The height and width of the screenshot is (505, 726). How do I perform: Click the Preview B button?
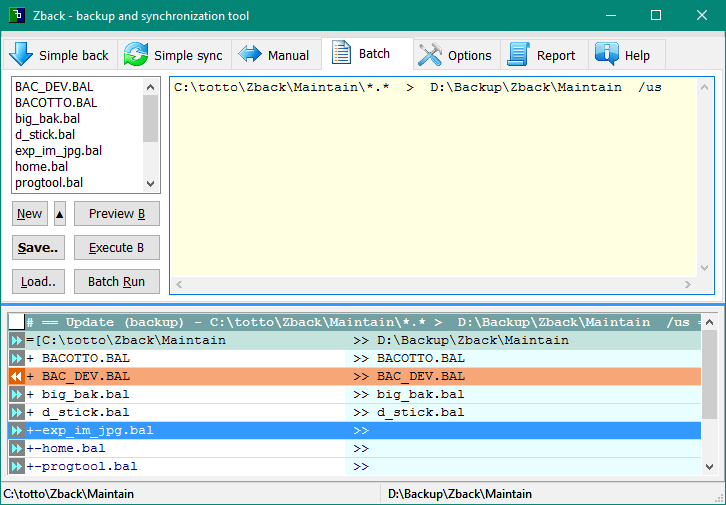117,213
